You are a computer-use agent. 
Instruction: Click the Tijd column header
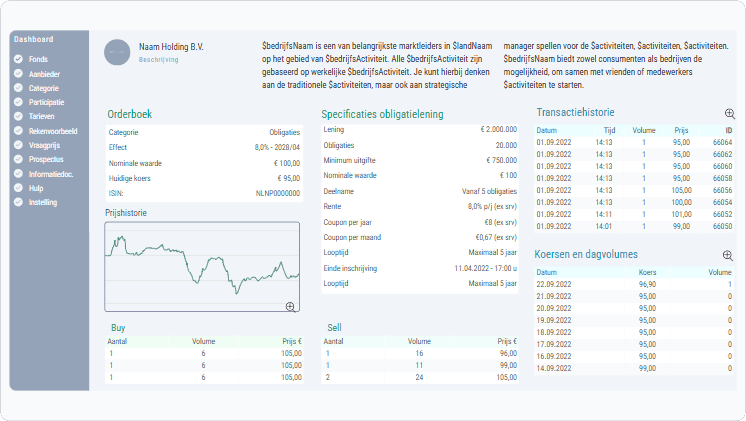609,130
